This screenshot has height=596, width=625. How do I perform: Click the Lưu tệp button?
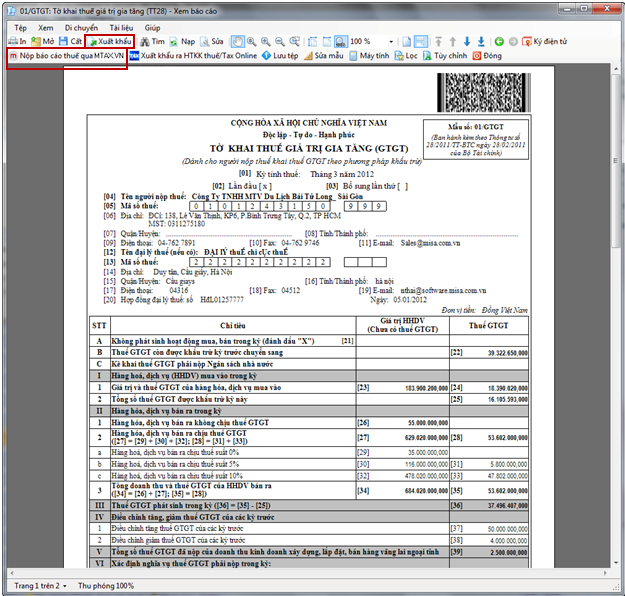tap(281, 56)
